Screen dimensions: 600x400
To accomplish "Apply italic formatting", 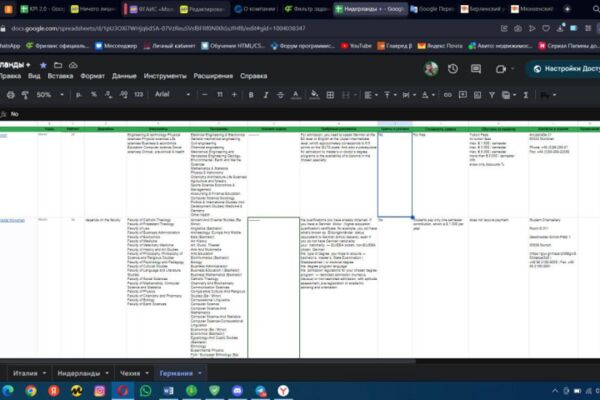I will click(x=266, y=95).
